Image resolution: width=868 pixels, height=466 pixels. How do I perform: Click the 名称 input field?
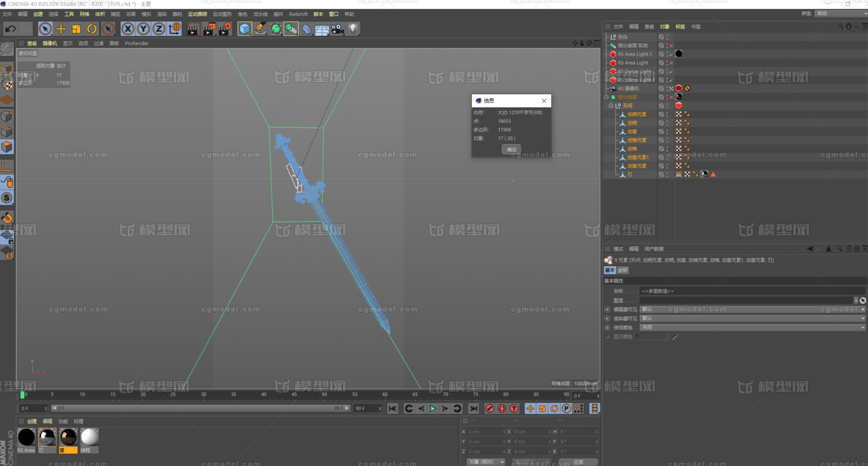(x=752, y=291)
